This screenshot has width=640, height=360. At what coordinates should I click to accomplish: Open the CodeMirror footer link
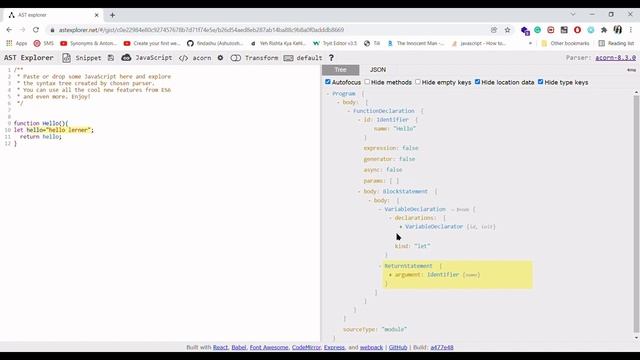pos(306,347)
